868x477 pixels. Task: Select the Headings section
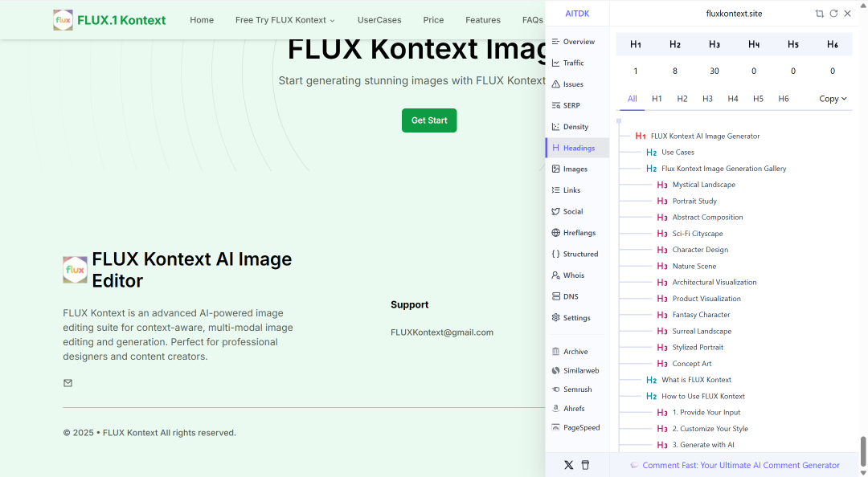[577, 148]
